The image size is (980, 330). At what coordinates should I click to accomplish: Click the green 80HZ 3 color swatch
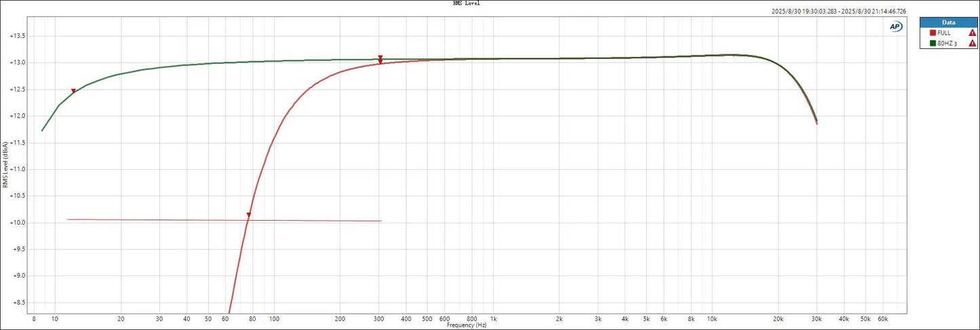pos(933,43)
